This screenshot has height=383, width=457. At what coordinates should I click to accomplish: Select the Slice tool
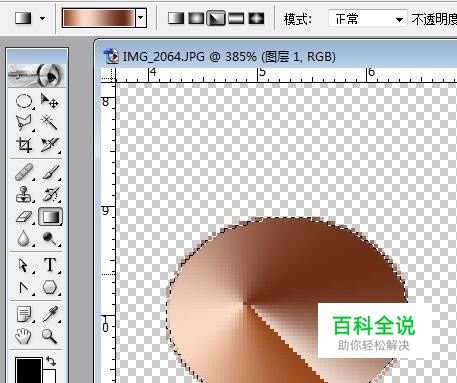[50, 145]
